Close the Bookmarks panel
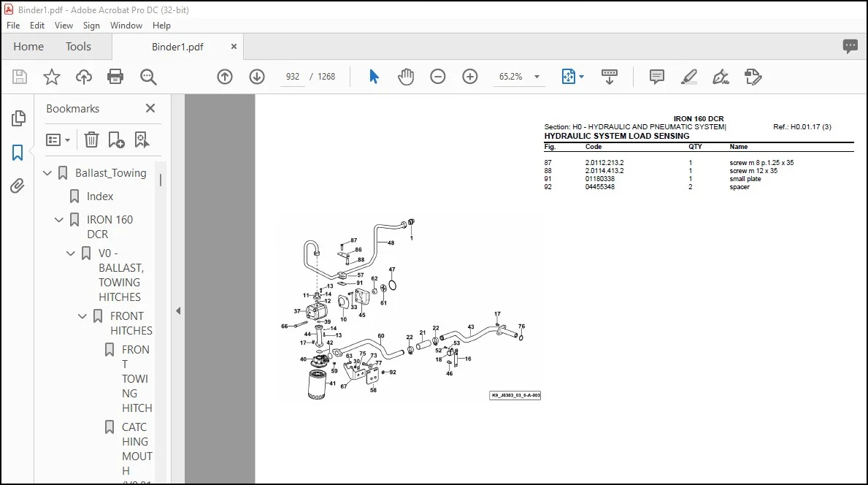Image resolution: width=868 pixels, height=485 pixels. [150, 109]
